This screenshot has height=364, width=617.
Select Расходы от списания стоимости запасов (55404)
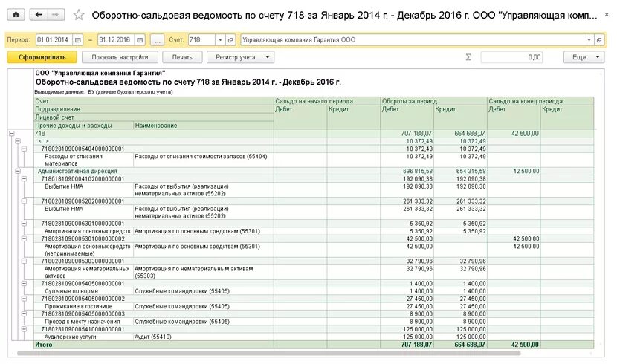[x=201, y=157]
